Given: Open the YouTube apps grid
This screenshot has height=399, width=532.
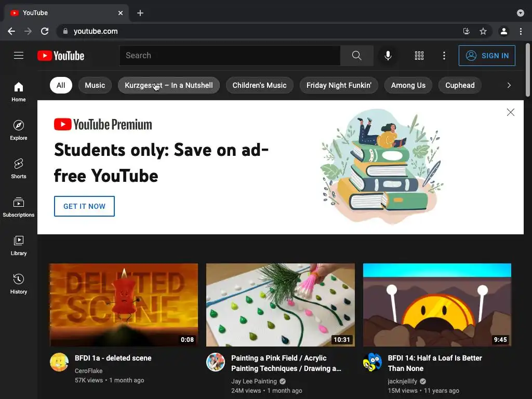Looking at the screenshot, I should 419,56.
